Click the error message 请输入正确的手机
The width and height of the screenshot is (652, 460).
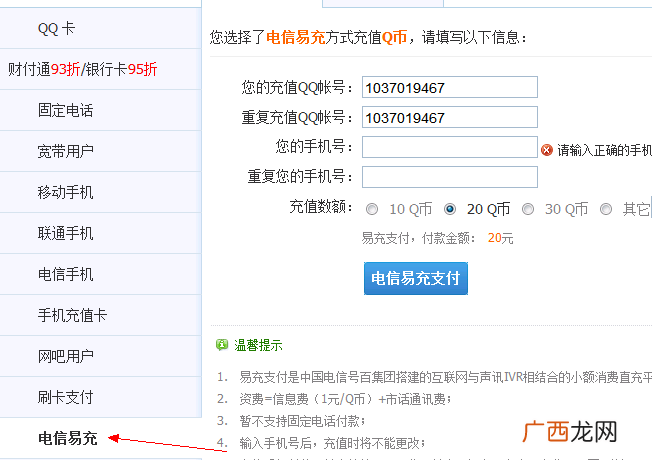pyautogui.click(x=605, y=150)
